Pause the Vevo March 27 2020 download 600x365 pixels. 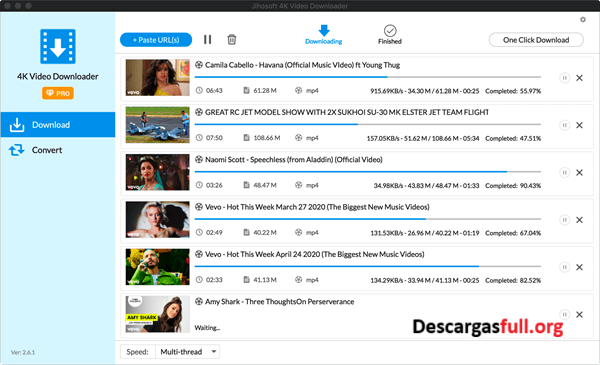point(564,220)
